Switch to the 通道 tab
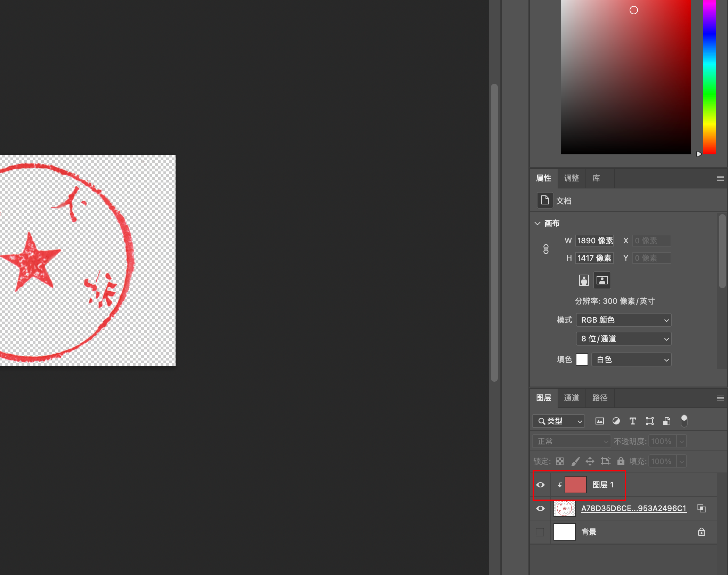The image size is (728, 575). point(572,398)
